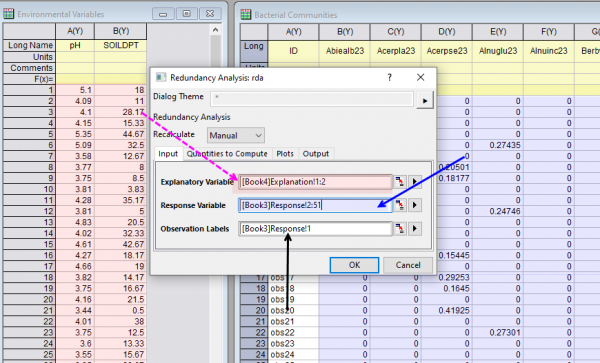Click the pH long name cell
The image size is (600, 363).
75,46
